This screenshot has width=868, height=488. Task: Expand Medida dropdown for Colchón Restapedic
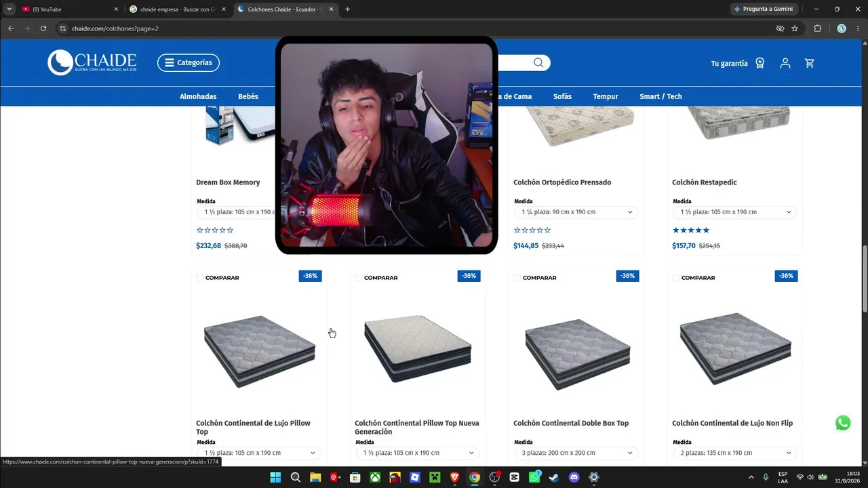[x=734, y=212]
